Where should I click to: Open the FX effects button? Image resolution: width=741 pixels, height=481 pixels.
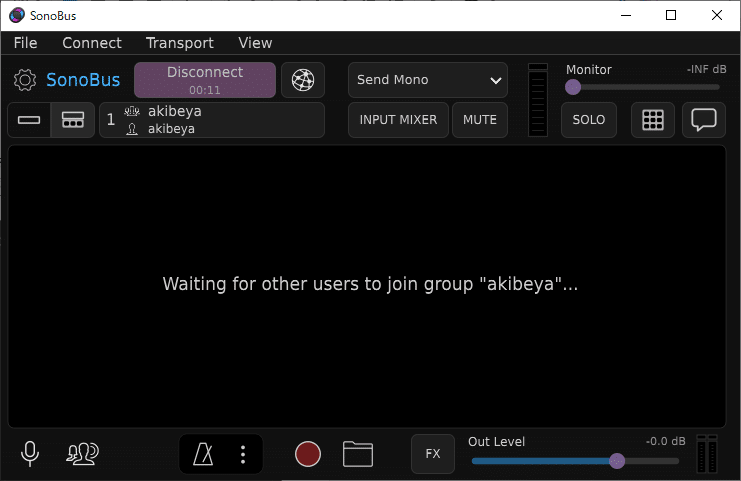[x=433, y=454]
